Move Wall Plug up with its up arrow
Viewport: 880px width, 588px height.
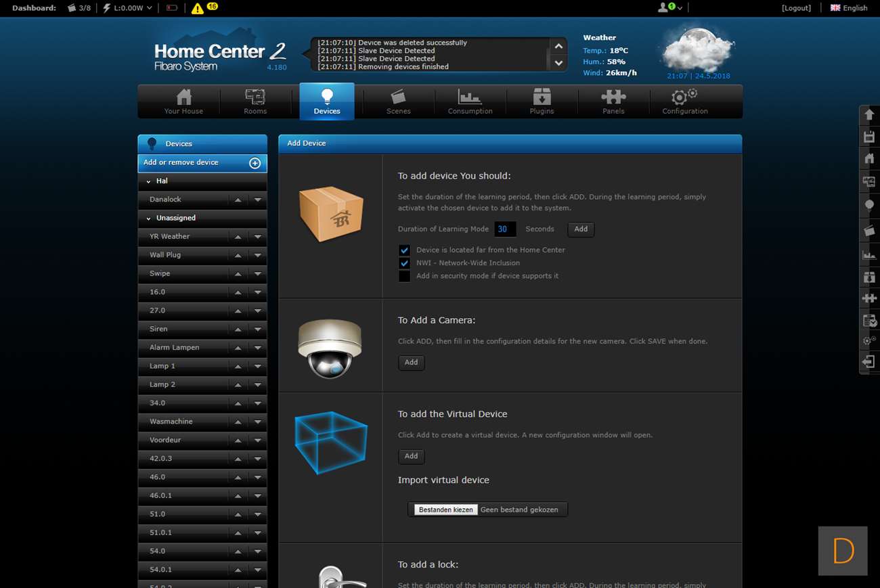tap(238, 255)
